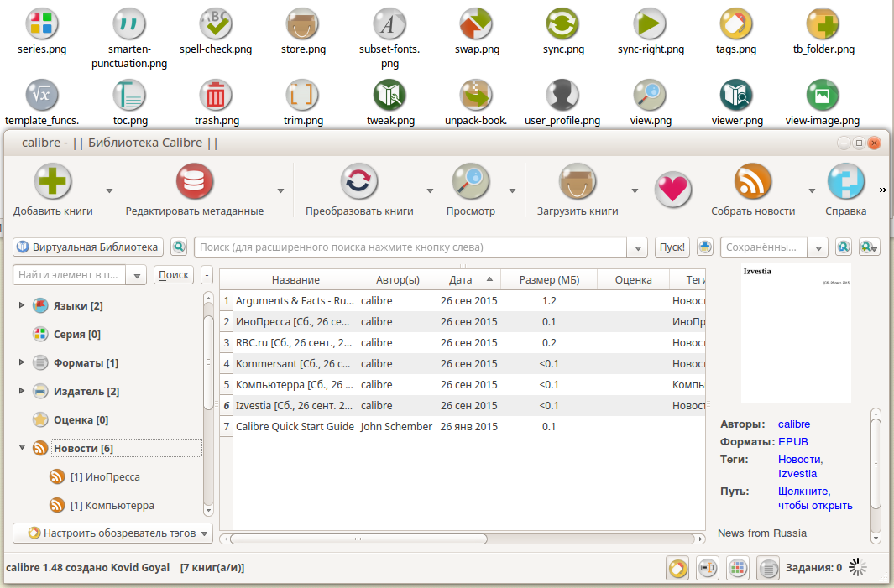Click the red heart donate icon
The width and height of the screenshot is (894, 588).
click(x=672, y=190)
